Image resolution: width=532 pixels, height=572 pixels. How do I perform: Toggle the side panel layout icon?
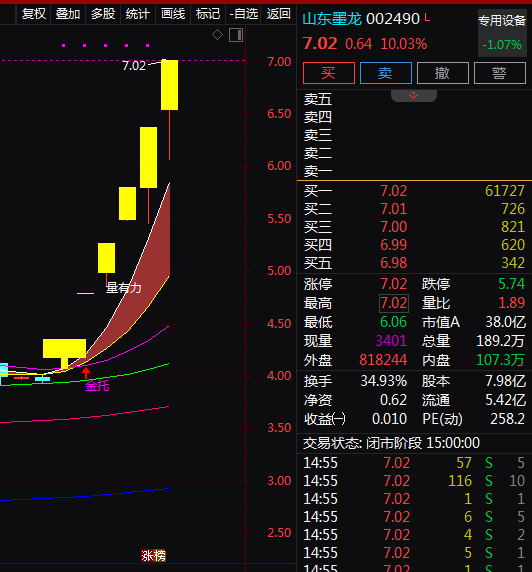coord(236,35)
